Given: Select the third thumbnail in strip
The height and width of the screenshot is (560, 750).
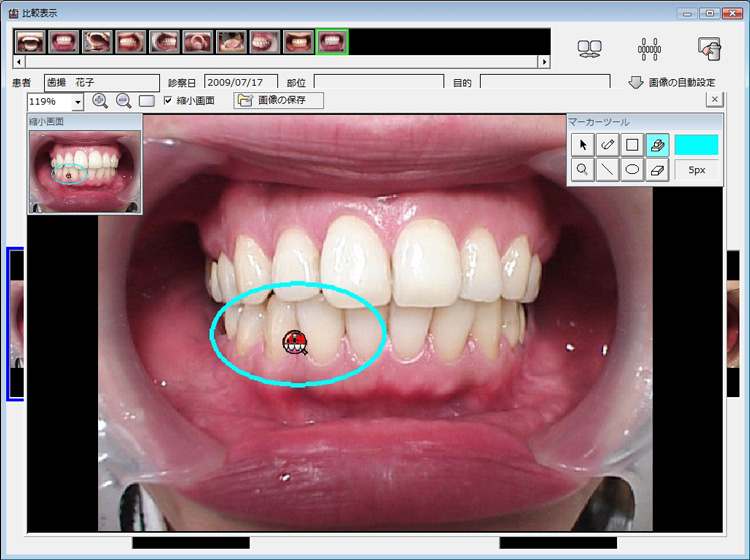Looking at the screenshot, I should [97, 42].
